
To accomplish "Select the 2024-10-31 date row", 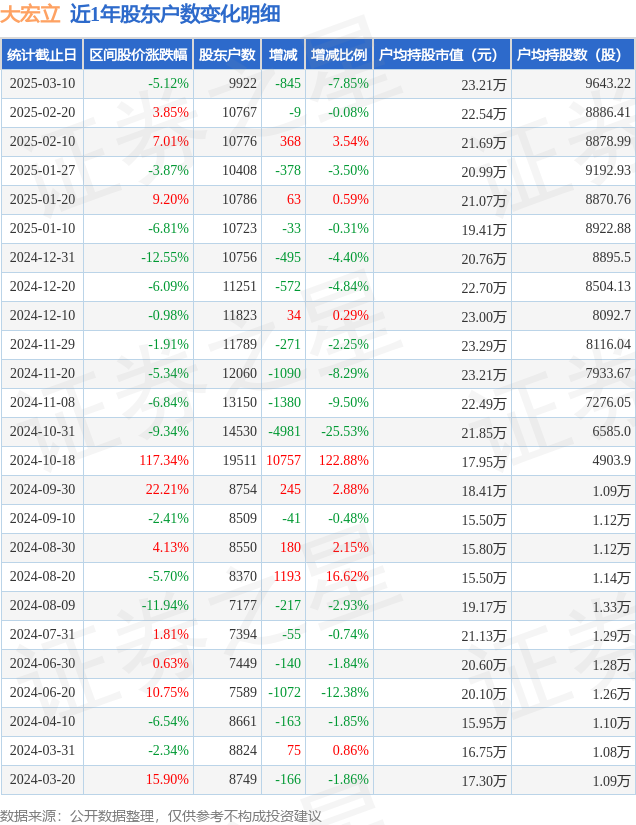I will (x=318, y=431).
